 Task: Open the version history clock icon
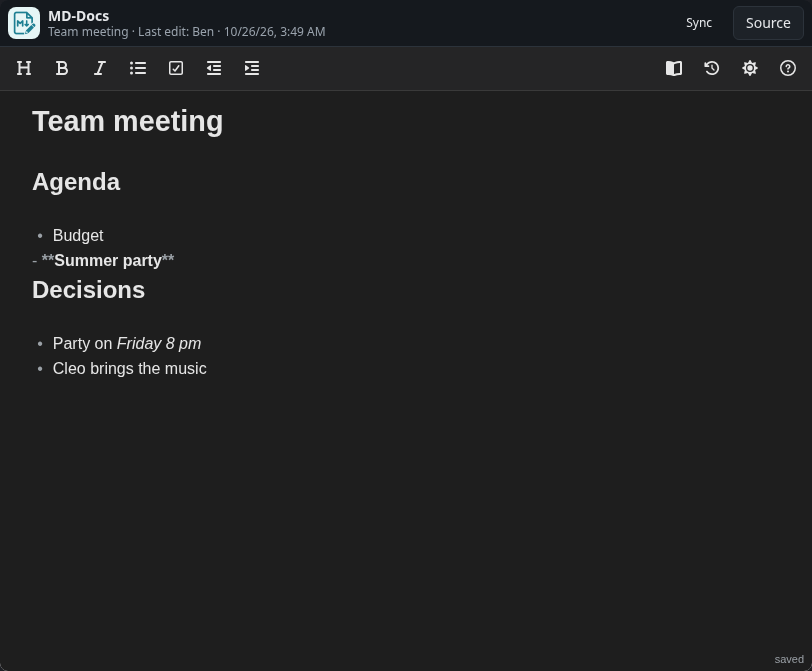(x=712, y=68)
